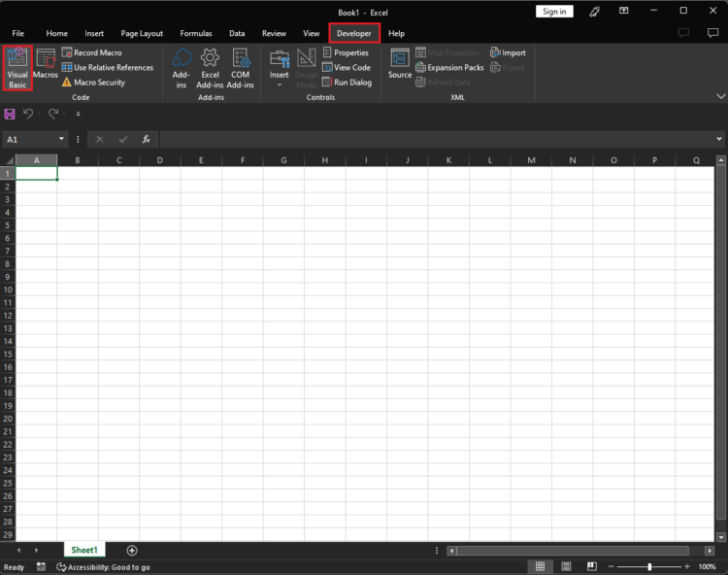Image resolution: width=728 pixels, height=575 pixels.
Task: Open Expansion Packs
Action: (x=449, y=67)
